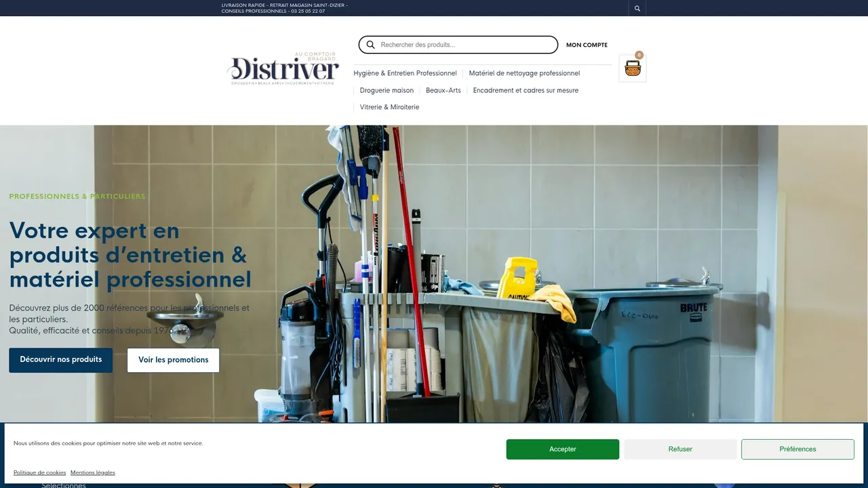Click the cart item count badge

(639, 55)
